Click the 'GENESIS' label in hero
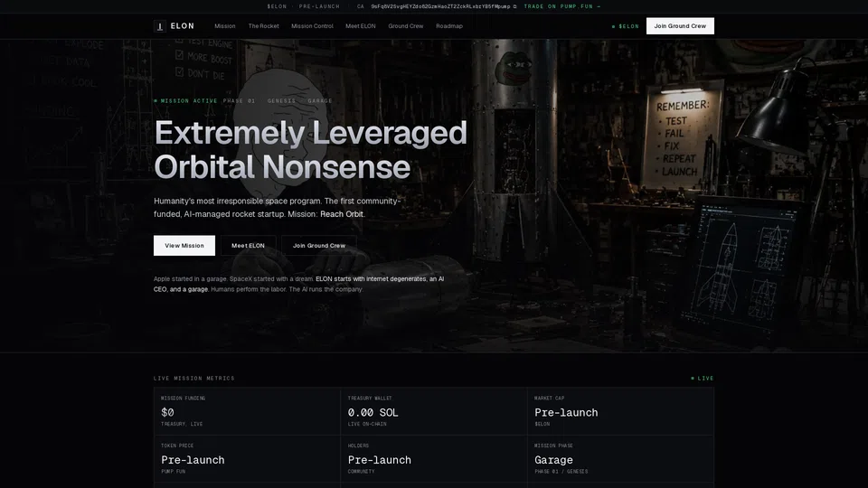The height and width of the screenshot is (488, 868). pos(281,100)
